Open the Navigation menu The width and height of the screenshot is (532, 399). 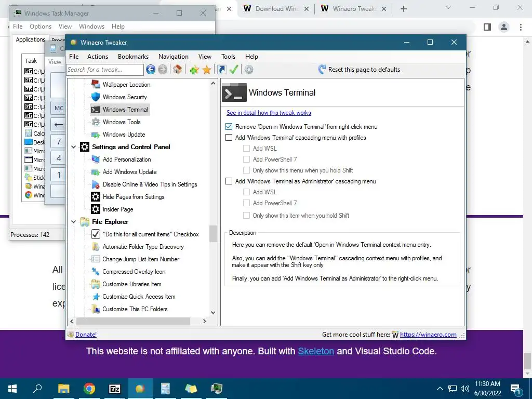174,56
